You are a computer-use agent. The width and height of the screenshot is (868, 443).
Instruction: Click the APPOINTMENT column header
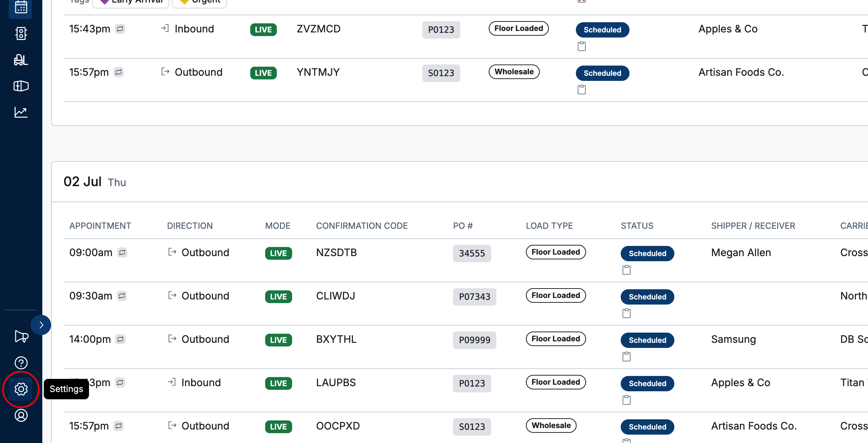[100, 226]
